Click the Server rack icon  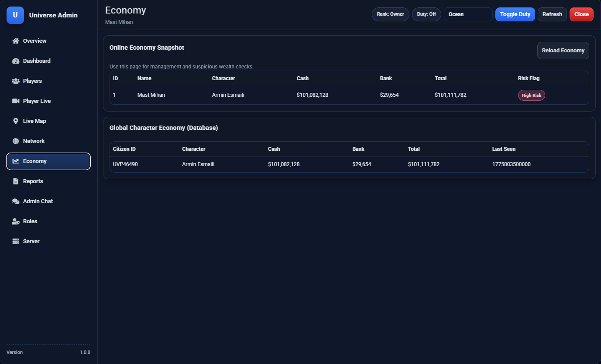[x=16, y=242]
